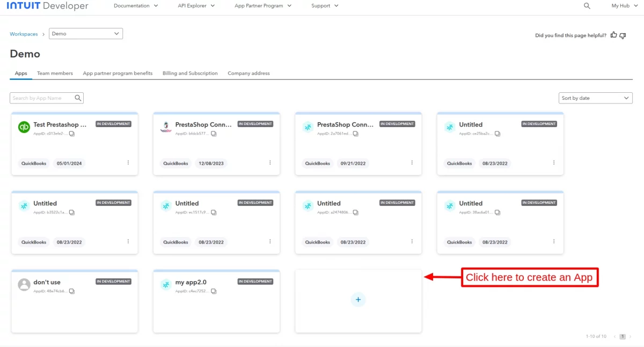Screen dimensions: 644x347
Task: Click the Workspaces breadcrumb link
Action: [24, 34]
